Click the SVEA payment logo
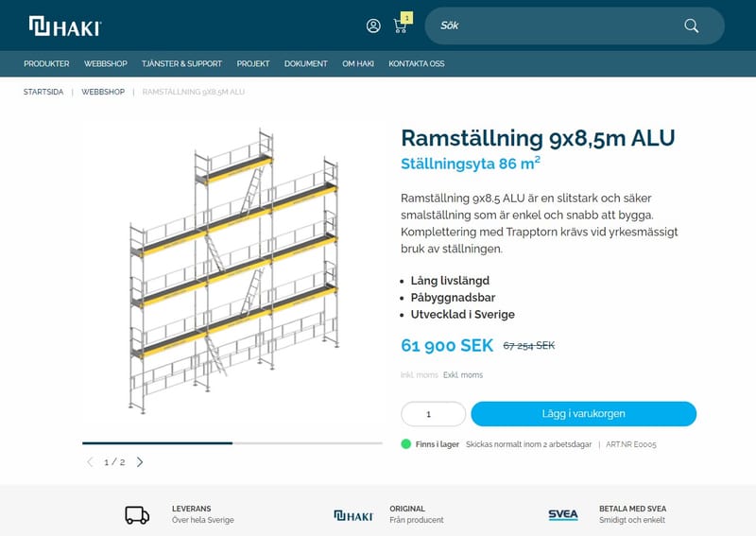Image resolution: width=756 pixels, height=536 pixels. pos(562,515)
